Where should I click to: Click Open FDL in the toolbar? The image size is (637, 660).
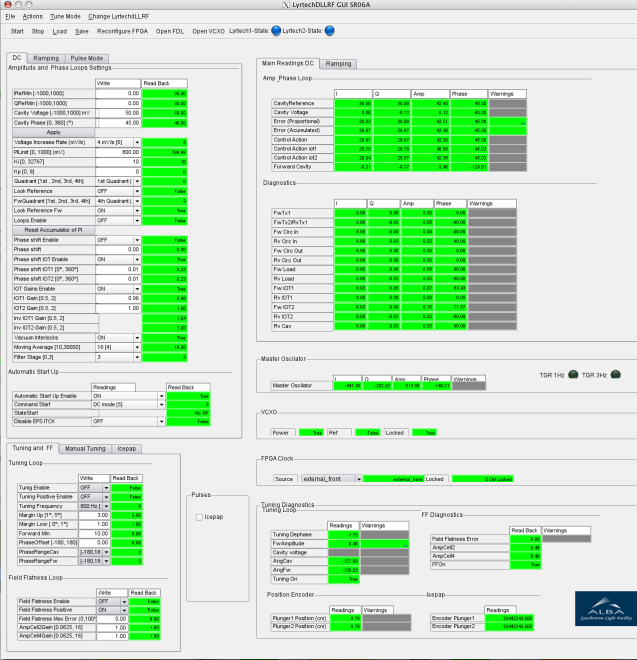(x=170, y=31)
